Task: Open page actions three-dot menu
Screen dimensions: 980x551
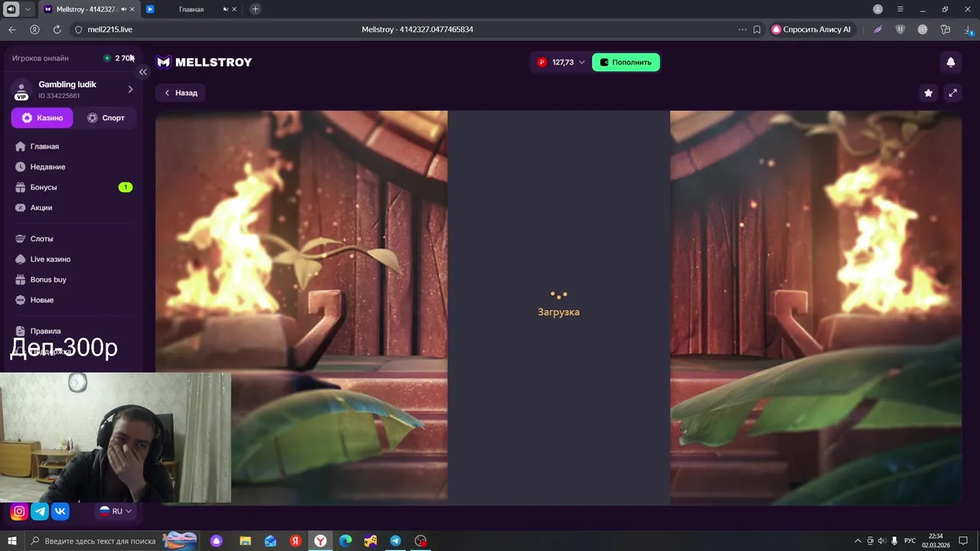Action: tap(742, 29)
